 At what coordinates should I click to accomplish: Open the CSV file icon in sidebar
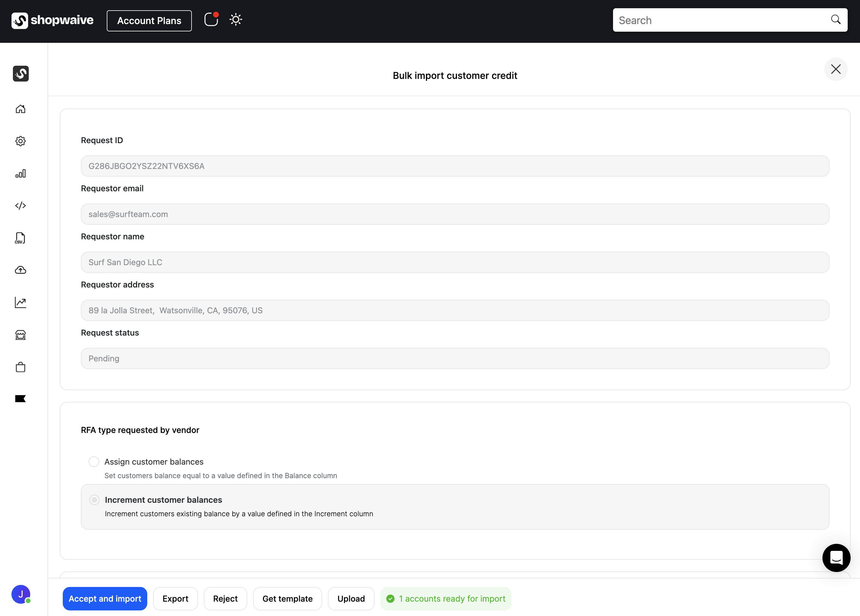(x=21, y=238)
